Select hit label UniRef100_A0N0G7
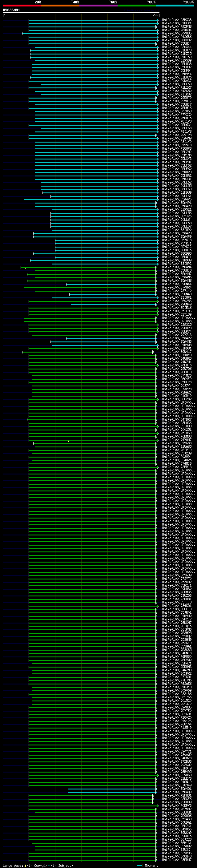 [x=176, y=81]
